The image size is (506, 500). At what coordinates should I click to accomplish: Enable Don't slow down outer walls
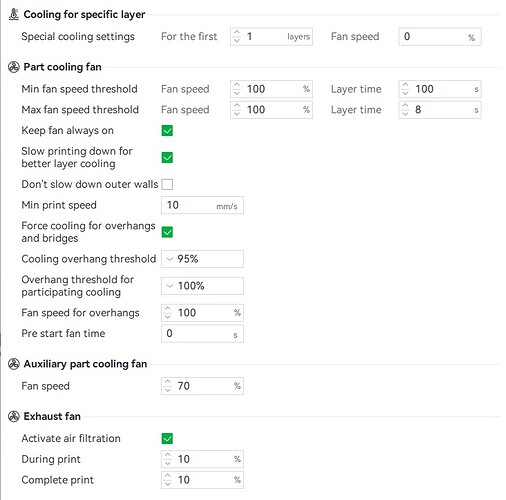click(x=167, y=184)
